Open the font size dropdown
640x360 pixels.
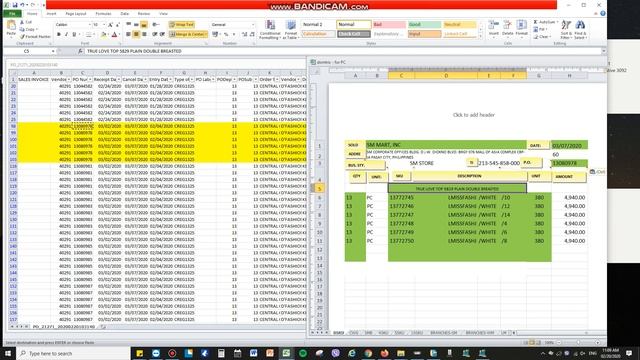click(x=104, y=25)
